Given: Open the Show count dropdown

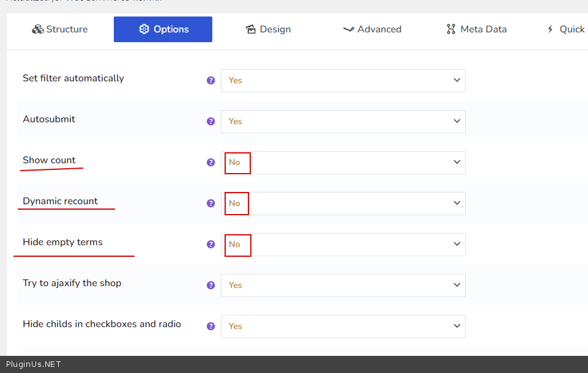Looking at the screenshot, I should coord(343,162).
